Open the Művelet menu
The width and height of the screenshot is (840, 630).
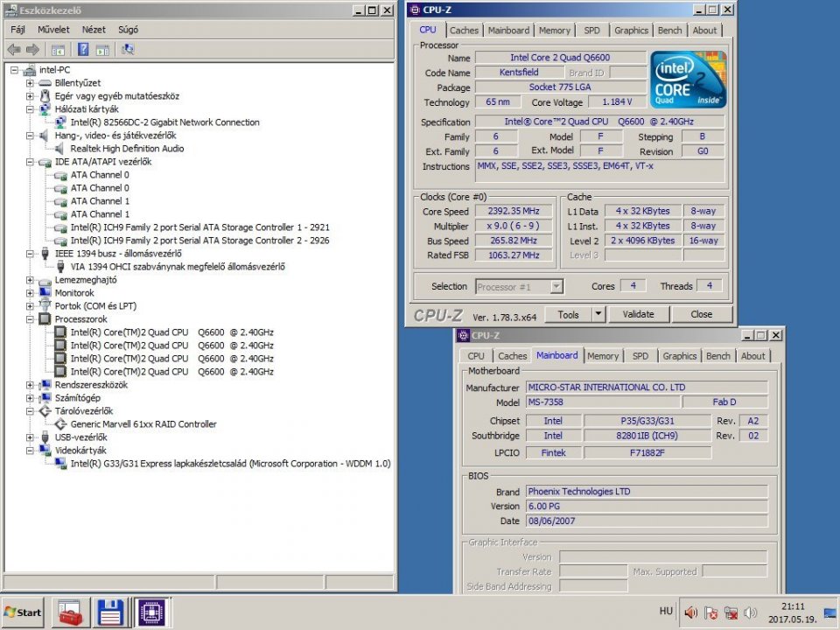tap(53, 29)
